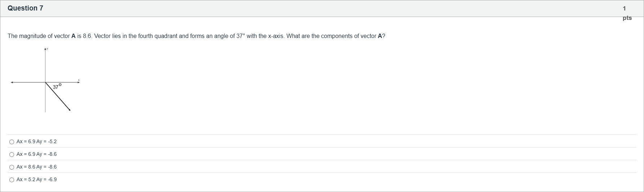Click the words "fourth quadrant" in the question
The width and height of the screenshot is (644, 192).
click(x=157, y=36)
